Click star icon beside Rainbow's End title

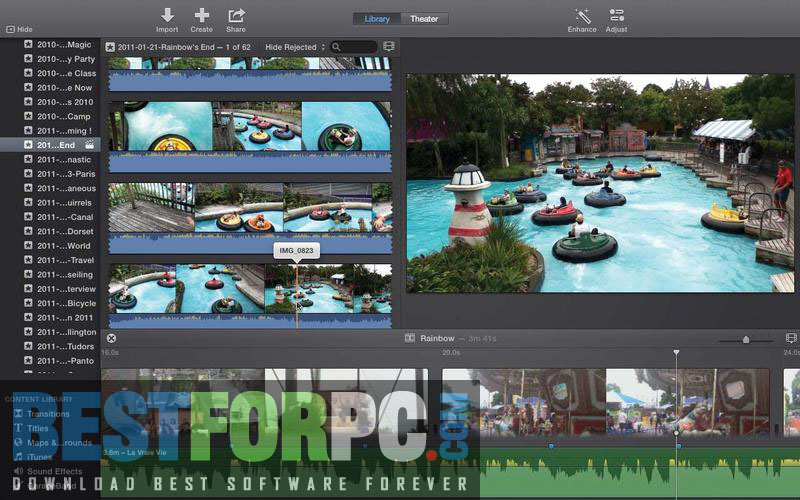click(x=110, y=47)
